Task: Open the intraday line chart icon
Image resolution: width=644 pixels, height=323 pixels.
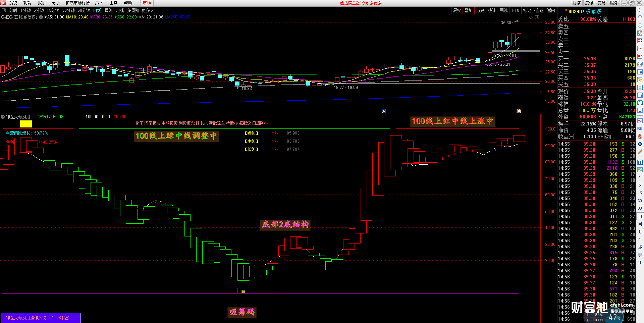Action: point(640,49)
